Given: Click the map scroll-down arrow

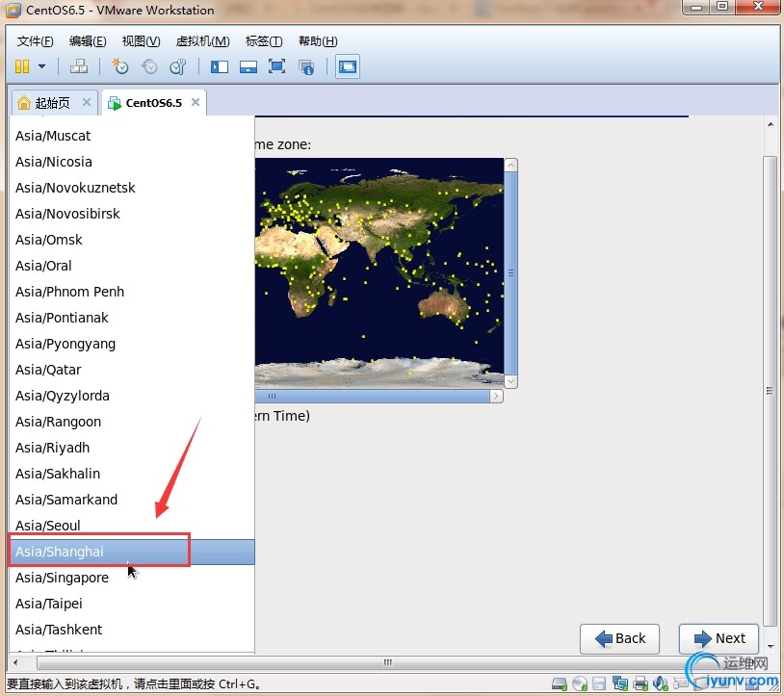Looking at the screenshot, I should 510,381.
